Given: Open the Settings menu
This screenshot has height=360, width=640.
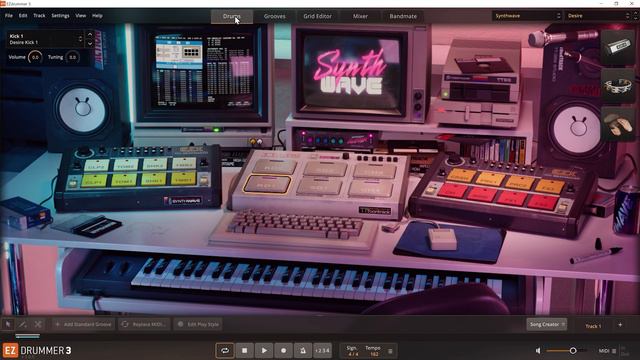Looking at the screenshot, I should 60,16.
